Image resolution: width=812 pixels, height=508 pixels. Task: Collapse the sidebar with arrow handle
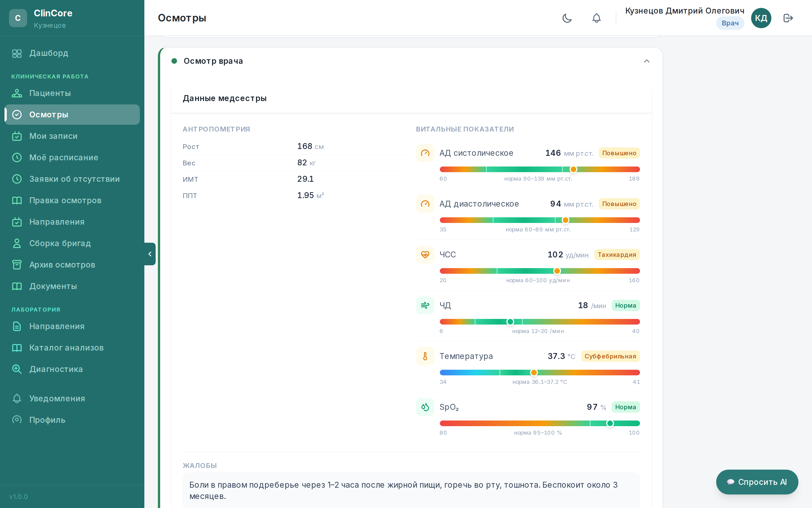click(150, 254)
